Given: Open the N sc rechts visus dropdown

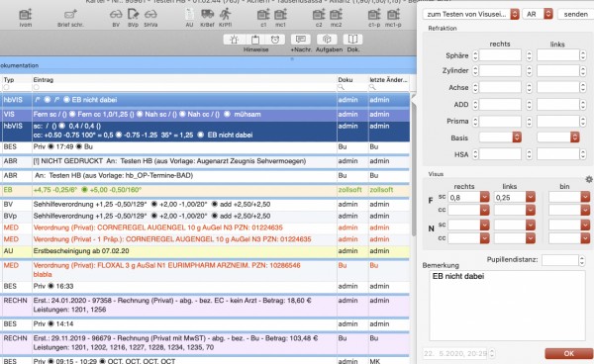Looking at the screenshot, I should click(484, 226).
